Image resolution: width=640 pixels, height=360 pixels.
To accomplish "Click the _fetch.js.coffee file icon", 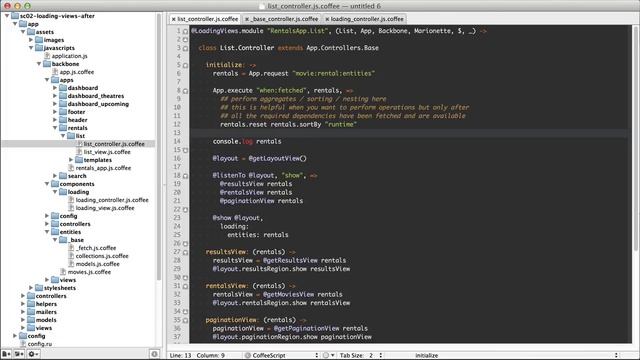I will coord(71,248).
